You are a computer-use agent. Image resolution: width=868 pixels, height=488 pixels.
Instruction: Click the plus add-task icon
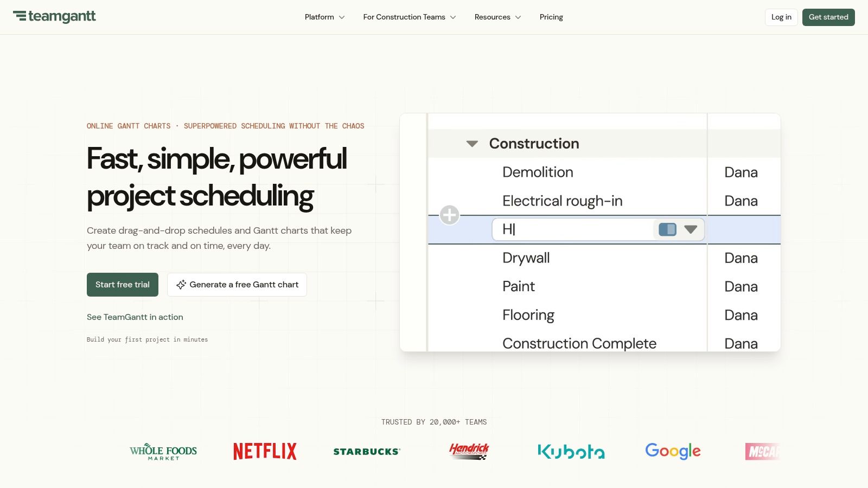pos(449,215)
